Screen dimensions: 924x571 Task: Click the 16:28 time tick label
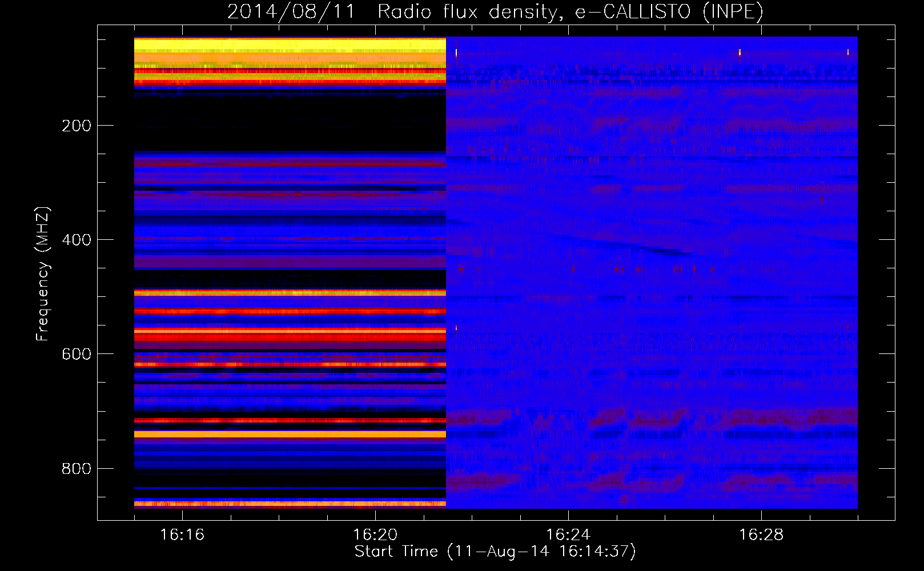(x=761, y=534)
